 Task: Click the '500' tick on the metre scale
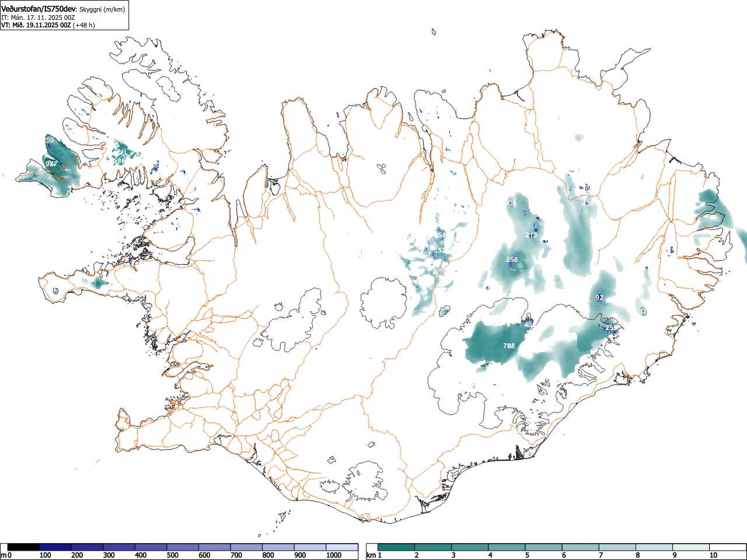pyautogui.click(x=172, y=555)
